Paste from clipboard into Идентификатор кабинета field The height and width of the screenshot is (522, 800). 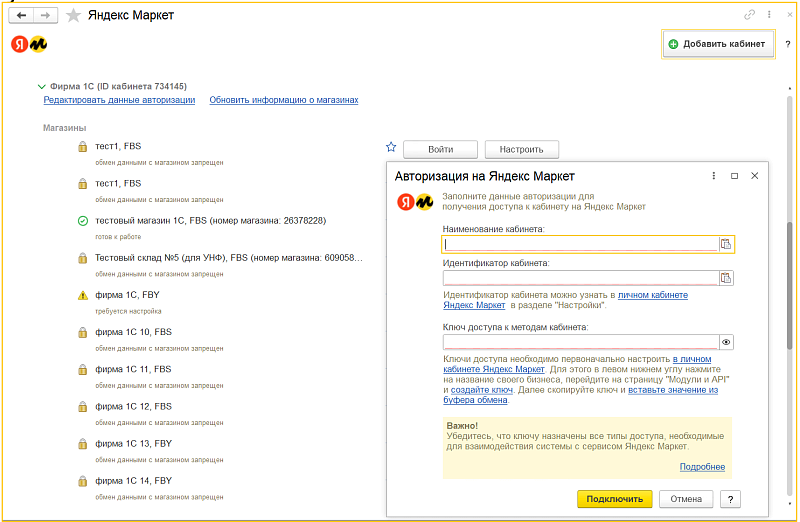[x=726, y=278]
